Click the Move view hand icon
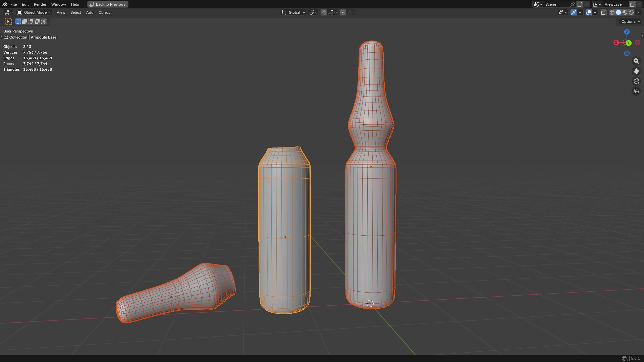Screen dimensions: 644x362 pyautogui.click(x=636, y=71)
